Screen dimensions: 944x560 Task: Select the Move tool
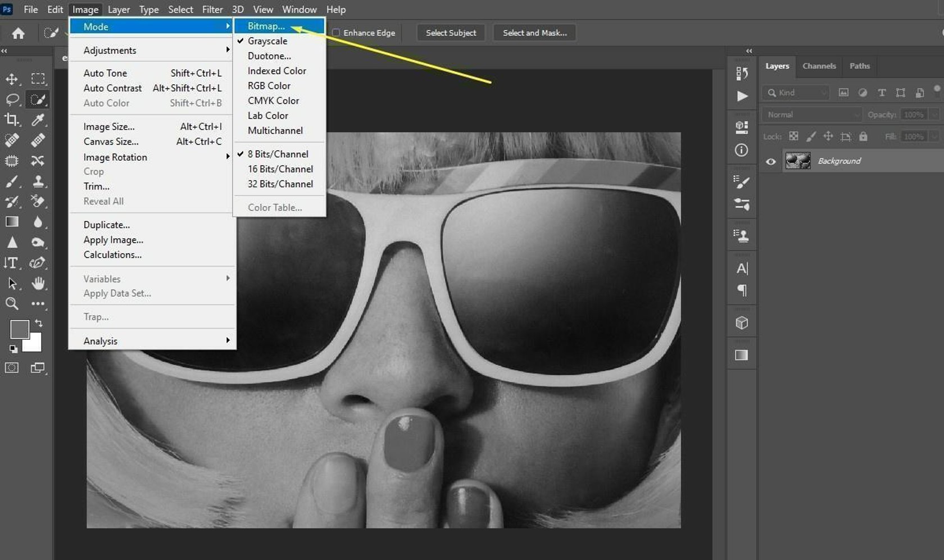[12, 79]
